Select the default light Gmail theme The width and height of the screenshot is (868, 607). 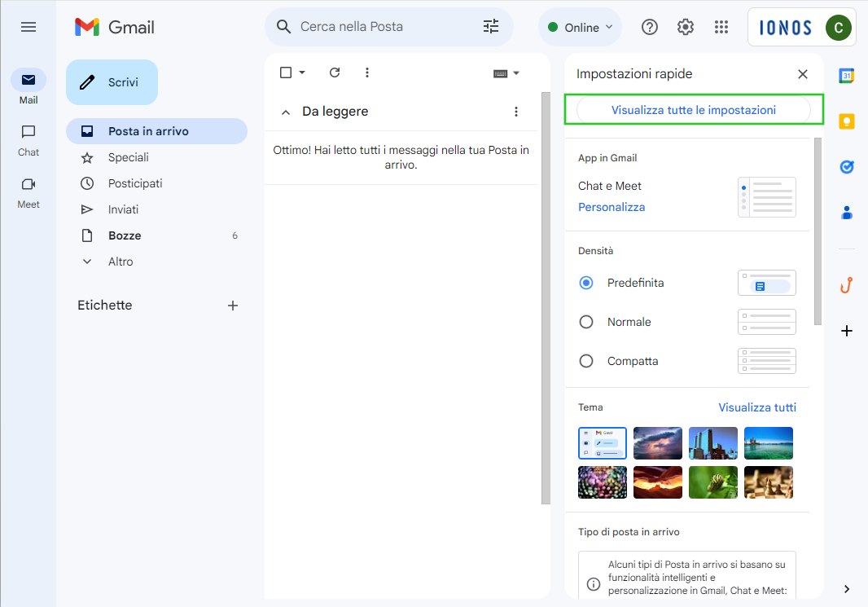point(603,443)
